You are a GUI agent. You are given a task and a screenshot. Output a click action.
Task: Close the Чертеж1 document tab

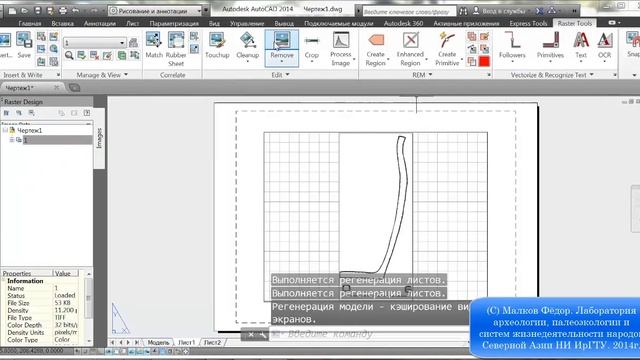tap(57, 87)
